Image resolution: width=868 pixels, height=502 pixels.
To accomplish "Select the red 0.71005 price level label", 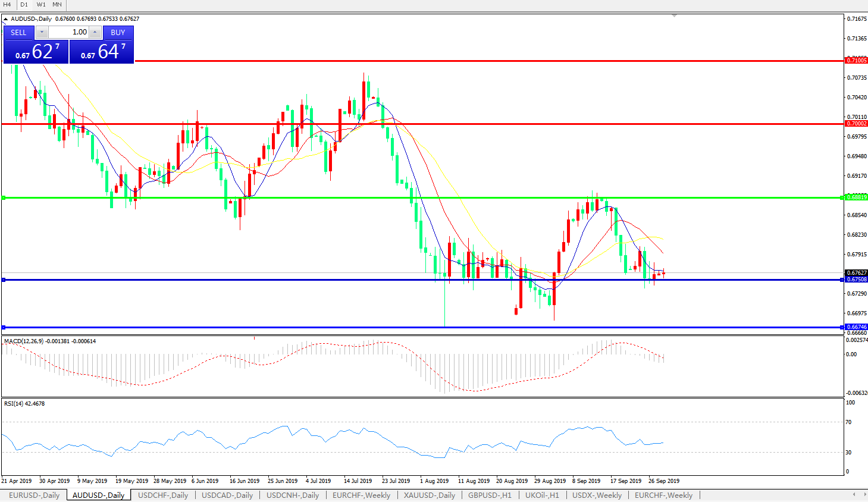I will (856, 61).
